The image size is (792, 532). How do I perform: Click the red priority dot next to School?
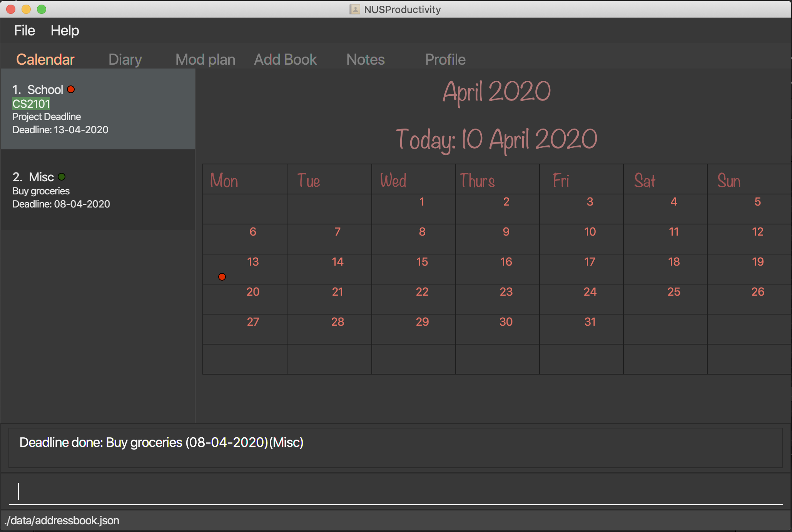pyautogui.click(x=71, y=89)
